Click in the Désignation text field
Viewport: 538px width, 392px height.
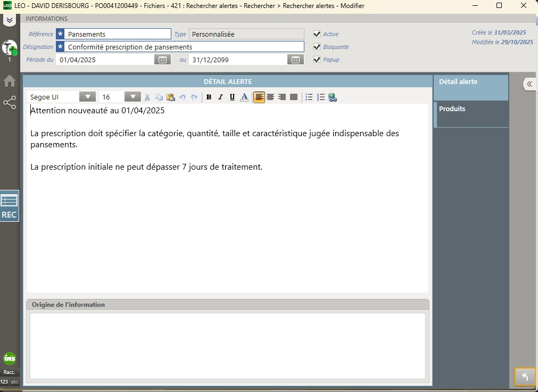pos(184,47)
